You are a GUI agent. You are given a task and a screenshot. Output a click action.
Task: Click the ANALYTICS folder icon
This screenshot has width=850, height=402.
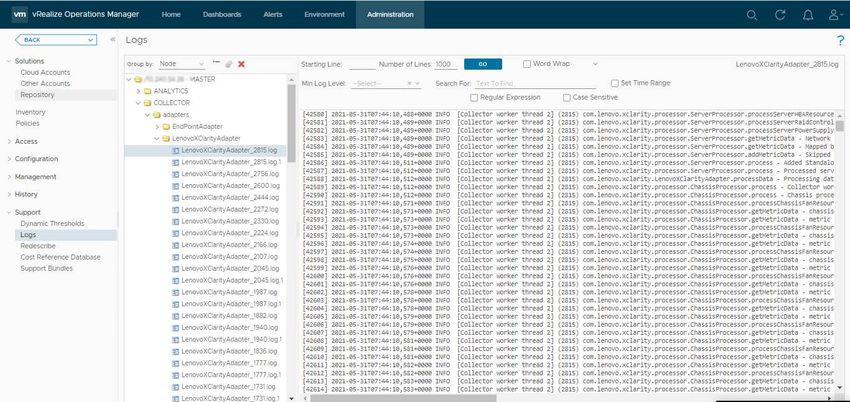pos(147,91)
